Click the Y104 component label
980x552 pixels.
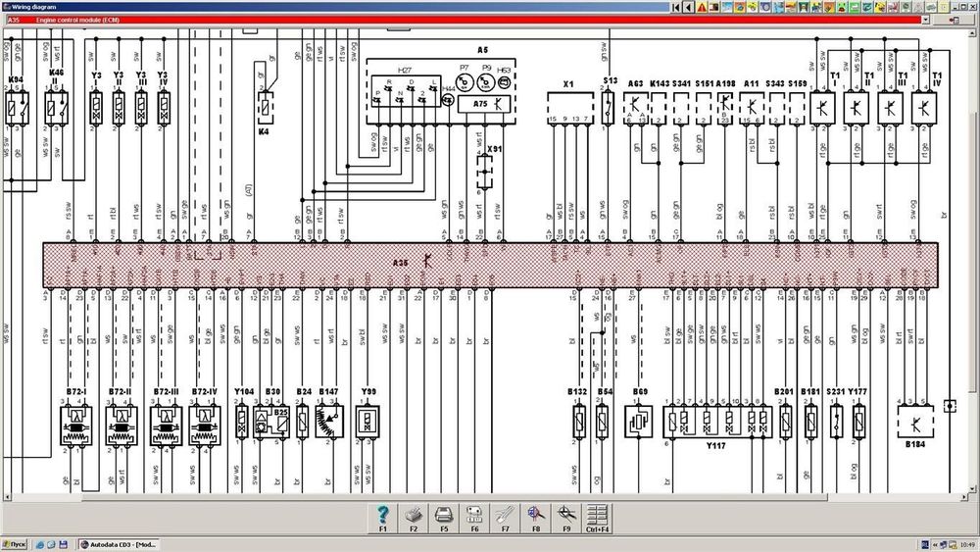pos(244,391)
